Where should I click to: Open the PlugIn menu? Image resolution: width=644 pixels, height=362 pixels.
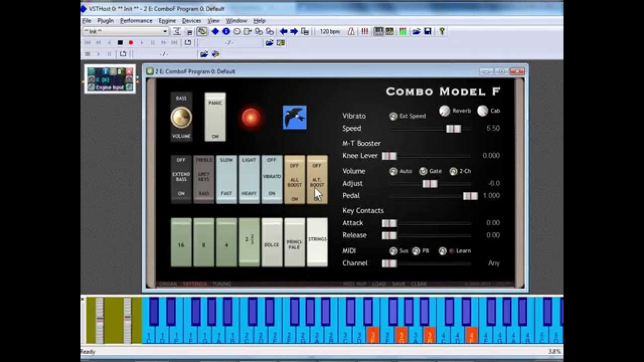106,21
